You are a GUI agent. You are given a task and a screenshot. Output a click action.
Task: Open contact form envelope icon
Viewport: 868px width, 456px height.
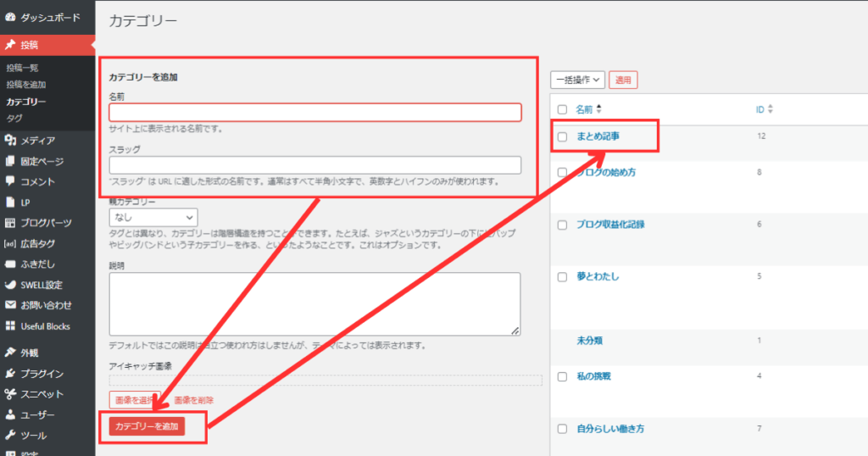[x=10, y=305]
